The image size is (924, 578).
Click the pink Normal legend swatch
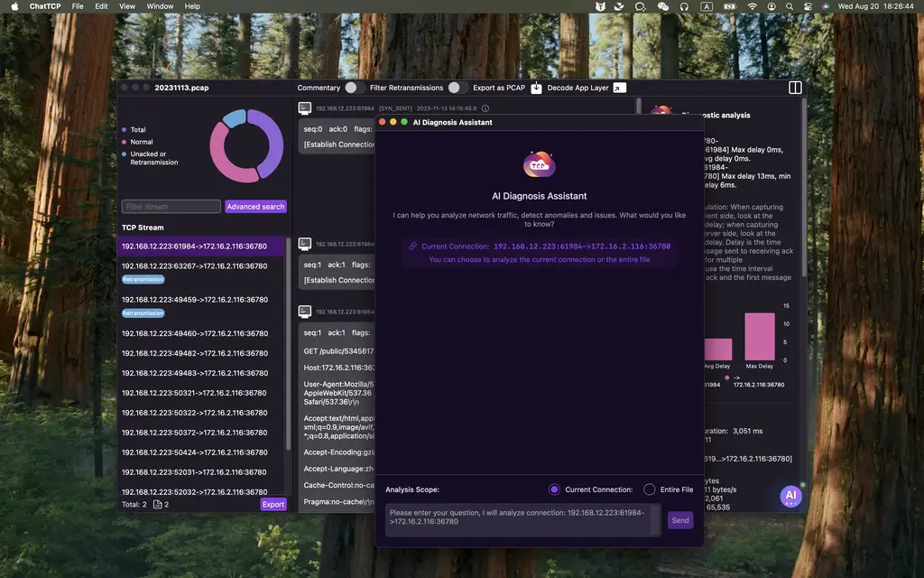(125, 142)
